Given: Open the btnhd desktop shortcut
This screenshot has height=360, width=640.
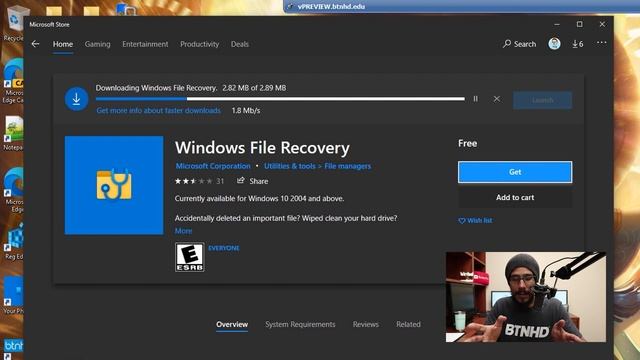Looking at the screenshot, I should (13, 348).
